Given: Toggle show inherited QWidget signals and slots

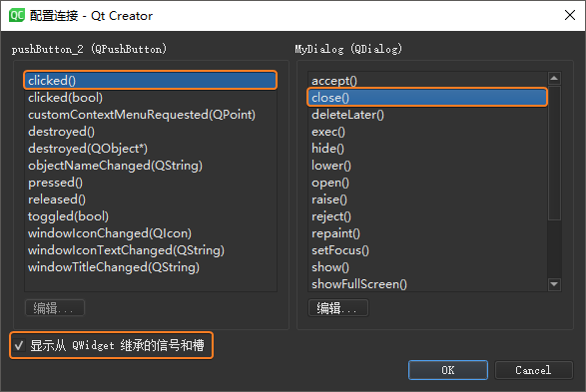Looking at the screenshot, I should click(19, 345).
